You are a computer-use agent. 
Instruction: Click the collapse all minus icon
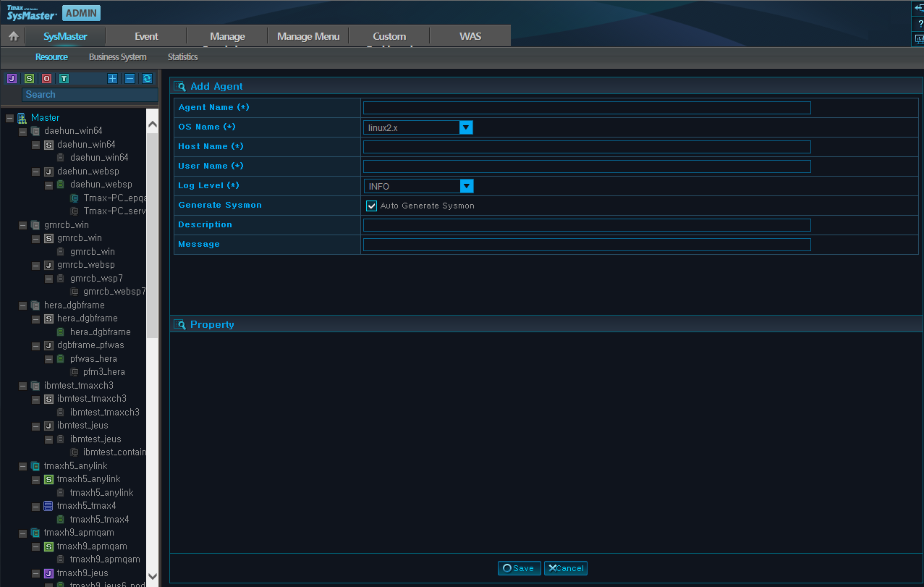(x=130, y=79)
